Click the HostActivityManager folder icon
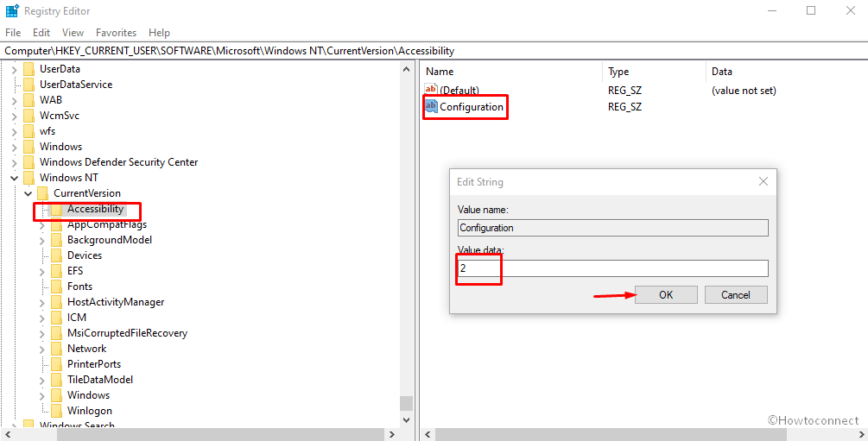 pyautogui.click(x=56, y=301)
